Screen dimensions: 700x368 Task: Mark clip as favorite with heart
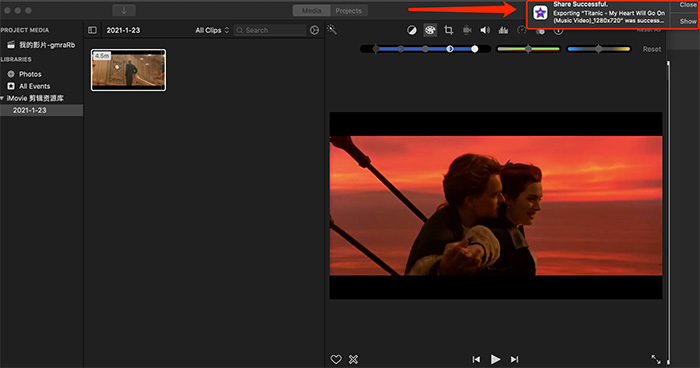(336, 359)
